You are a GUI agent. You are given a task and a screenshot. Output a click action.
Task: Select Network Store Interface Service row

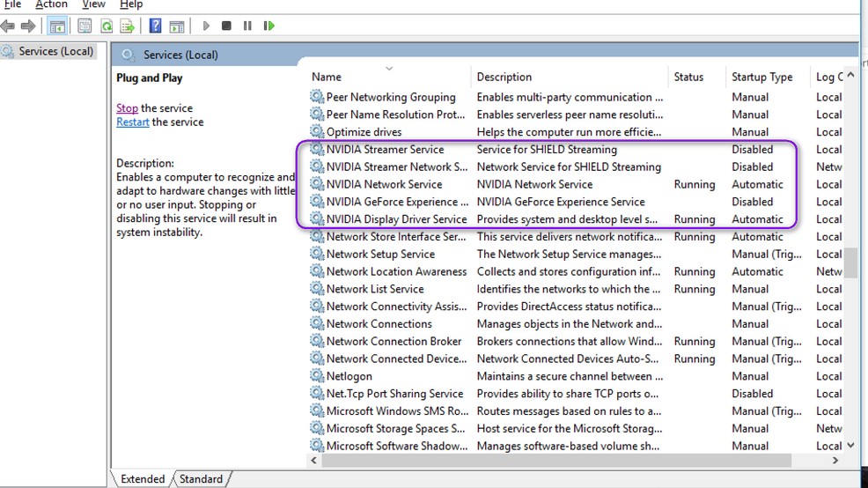click(x=575, y=237)
